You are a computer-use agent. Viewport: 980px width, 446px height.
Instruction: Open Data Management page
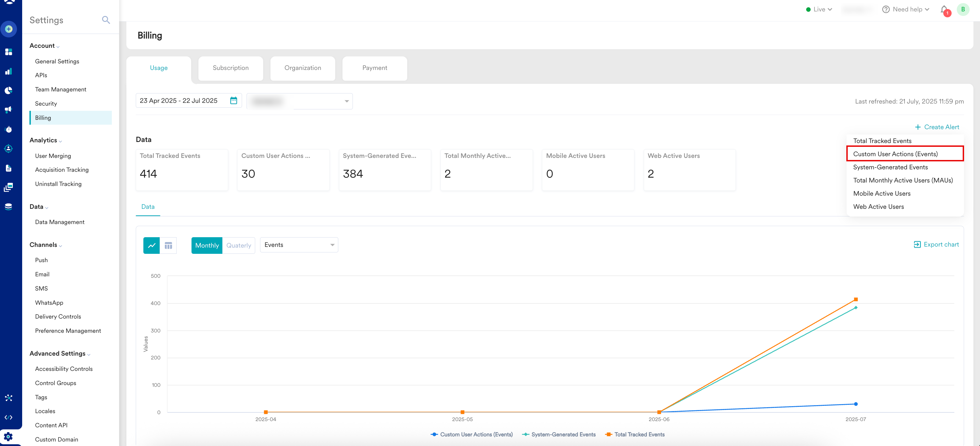pyautogui.click(x=60, y=222)
